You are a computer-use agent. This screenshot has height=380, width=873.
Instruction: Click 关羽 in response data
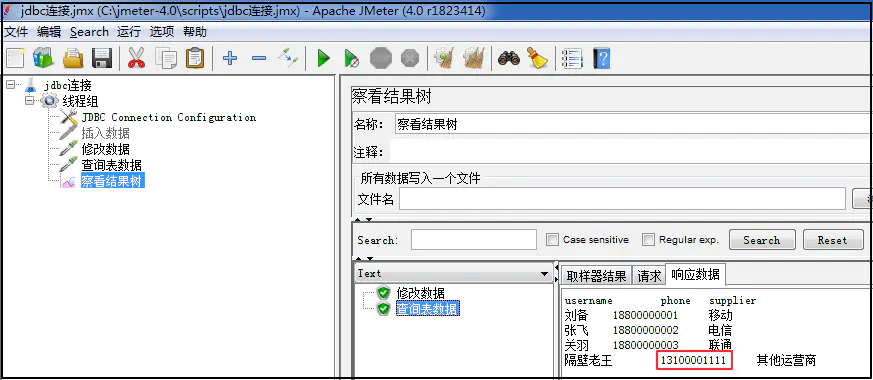point(576,346)
